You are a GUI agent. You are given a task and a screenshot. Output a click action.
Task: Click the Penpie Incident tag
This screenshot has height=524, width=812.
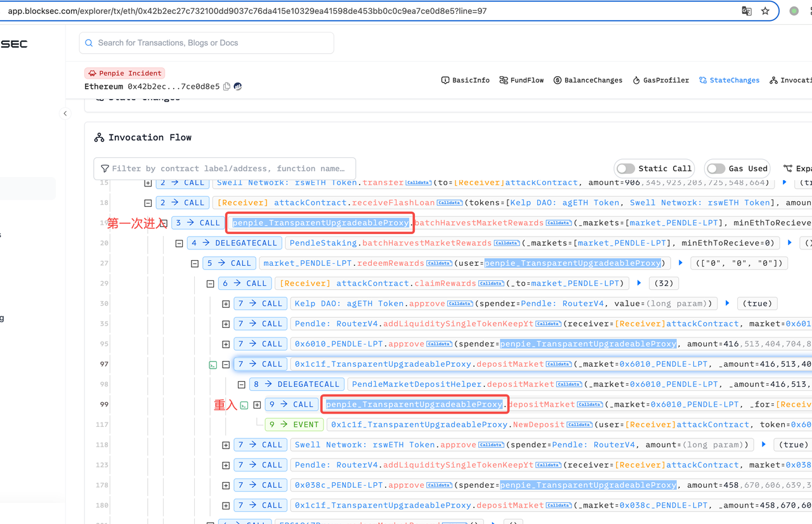pyautogui.click(x=125, y=73)
